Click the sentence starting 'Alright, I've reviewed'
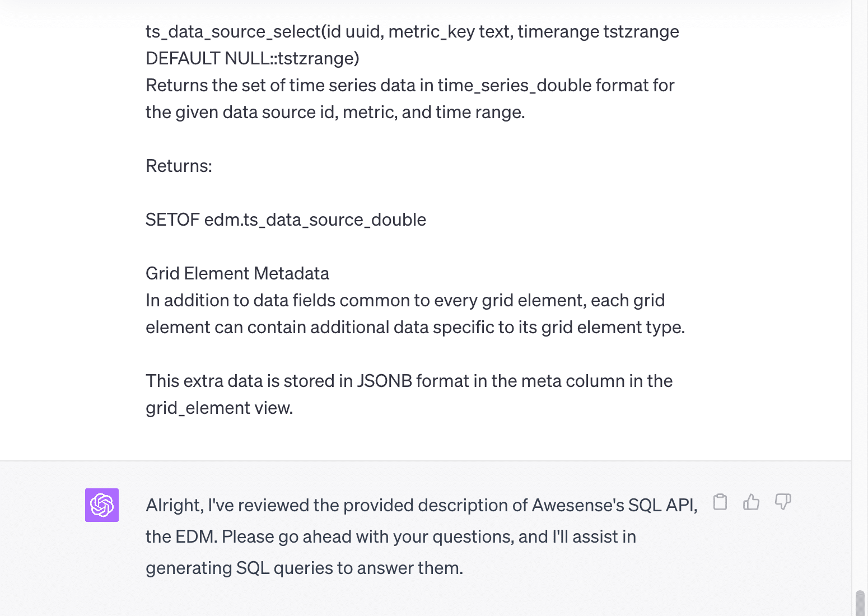Viewport: 868px width, 616px height. pos(252,505)
